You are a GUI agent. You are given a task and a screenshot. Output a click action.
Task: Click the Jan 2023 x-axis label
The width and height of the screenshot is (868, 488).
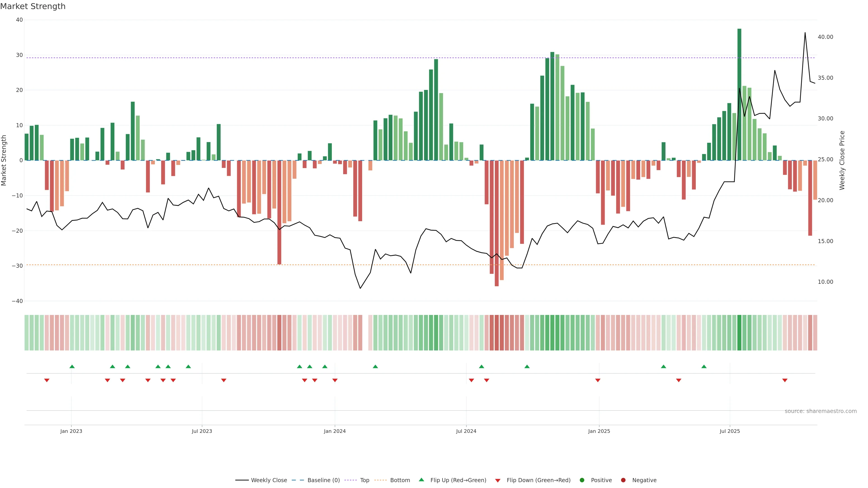pyautogui.click(x=71, y=431)
